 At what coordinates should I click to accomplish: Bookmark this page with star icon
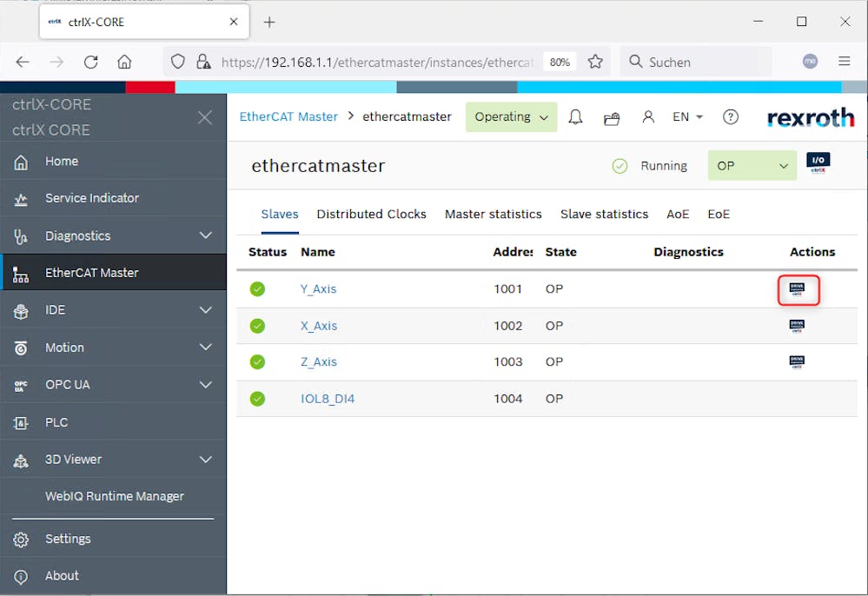(595, 62)
